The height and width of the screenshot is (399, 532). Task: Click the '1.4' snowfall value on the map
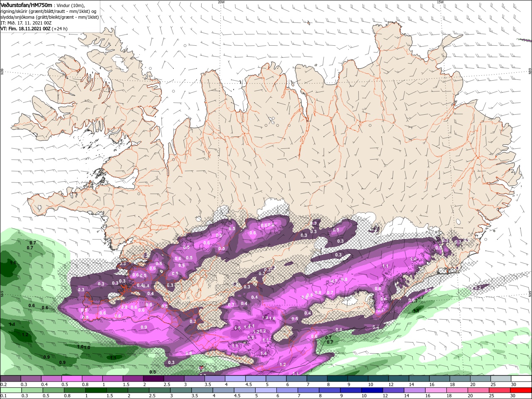[x=263, y=353]
